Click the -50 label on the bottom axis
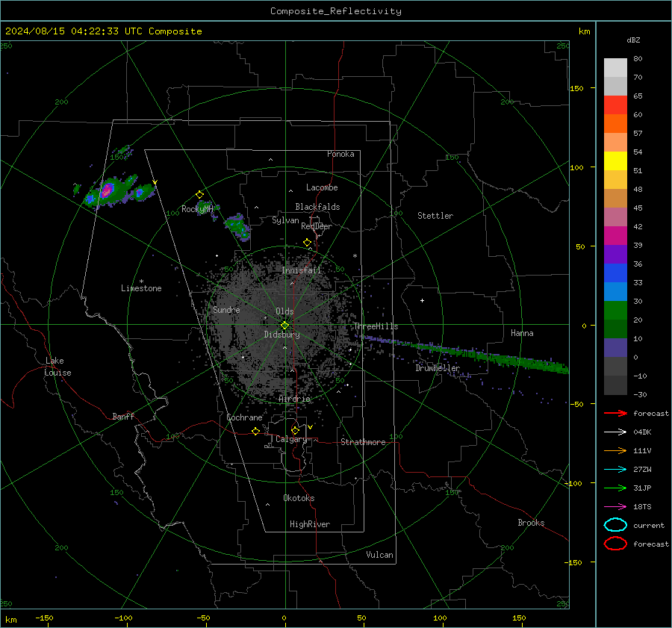672x628 pixels. coord(204,618)
